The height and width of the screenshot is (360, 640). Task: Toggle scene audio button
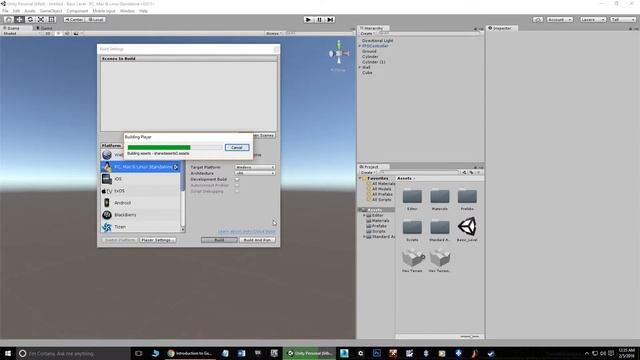tap(67, 33)
